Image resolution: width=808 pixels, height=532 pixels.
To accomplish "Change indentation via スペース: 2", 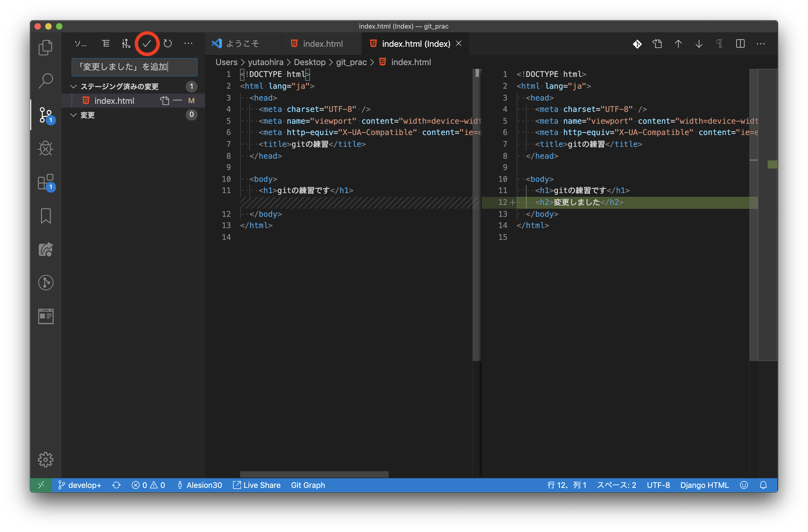I will [617, 485].
